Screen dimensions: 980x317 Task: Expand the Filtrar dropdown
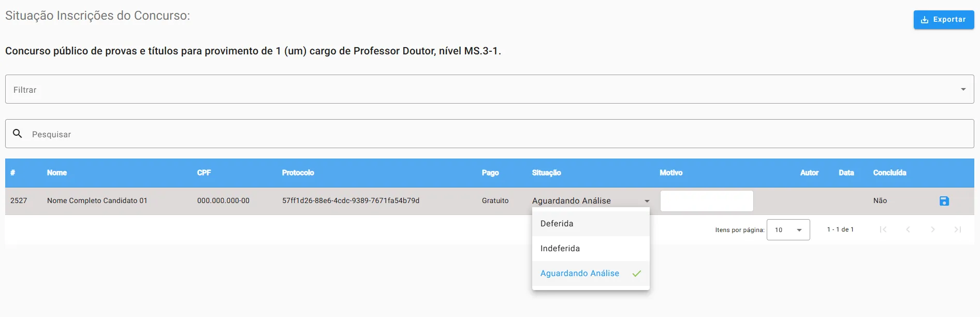[963, 89]
